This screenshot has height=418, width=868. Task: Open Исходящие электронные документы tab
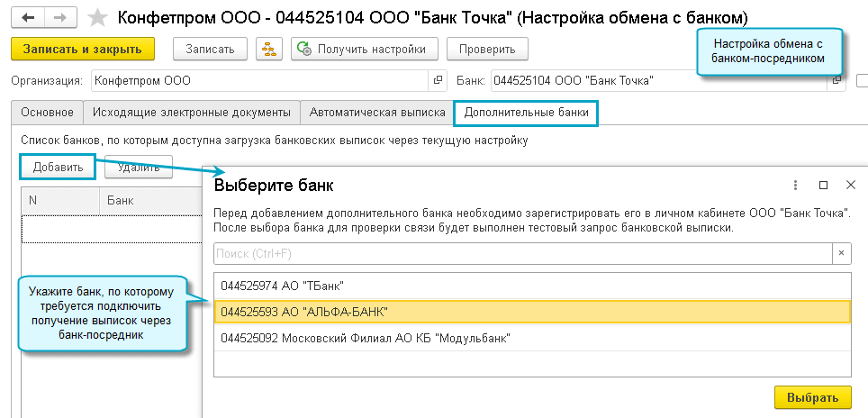192,113
